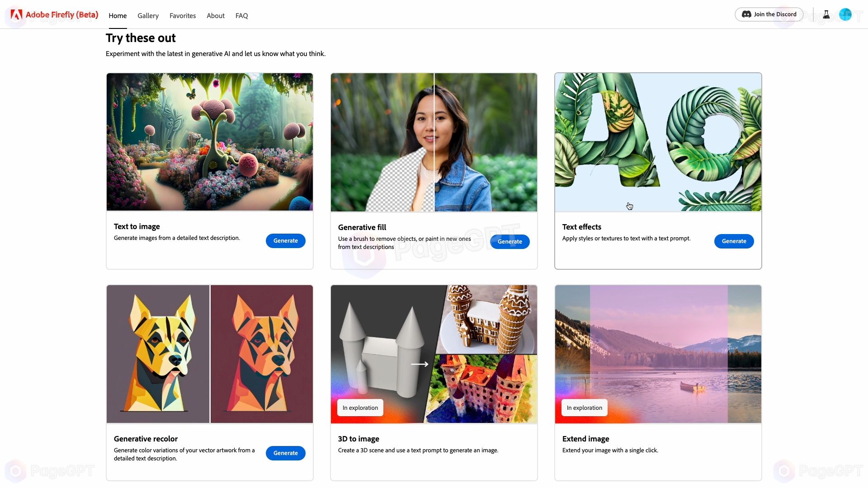Viewport: 868px width, 488px height.
Task: Click the Home navigation tab
Action: (117, 15)
